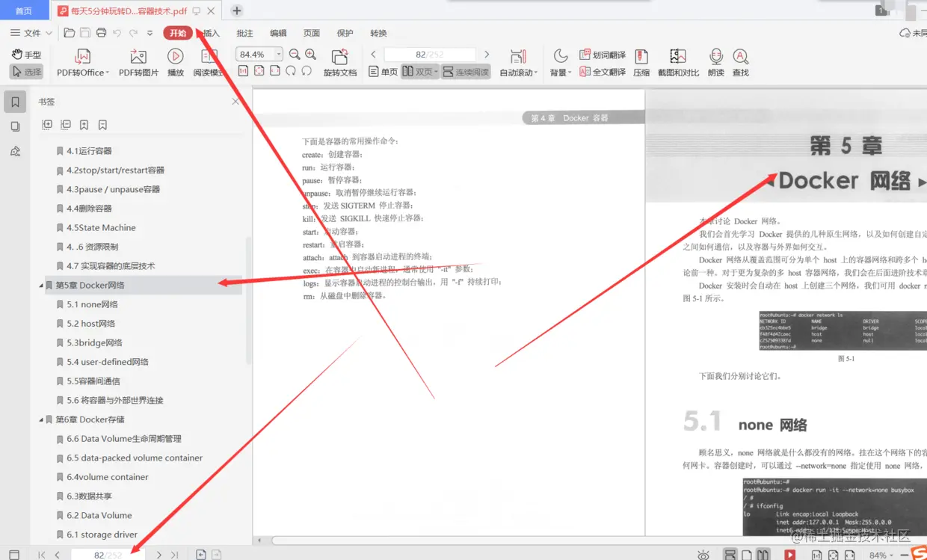This screenshot has height=560, width=927.
Task: Click the undo arrow in quick access
Action: (117, 33)
